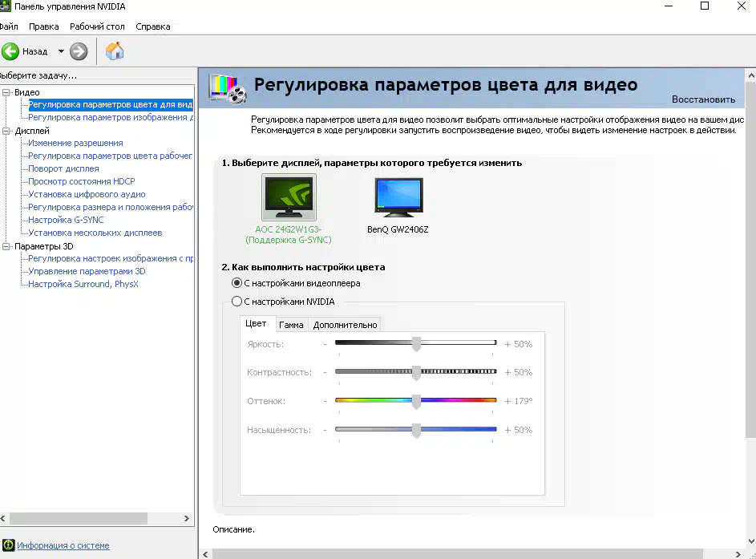Click the 'Назад' button label

click(x=34, y=51)
